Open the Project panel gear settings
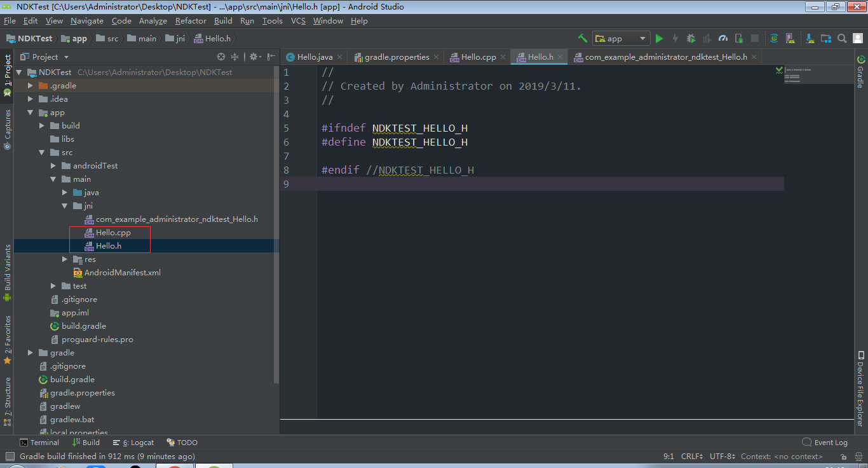 point(255,57)
